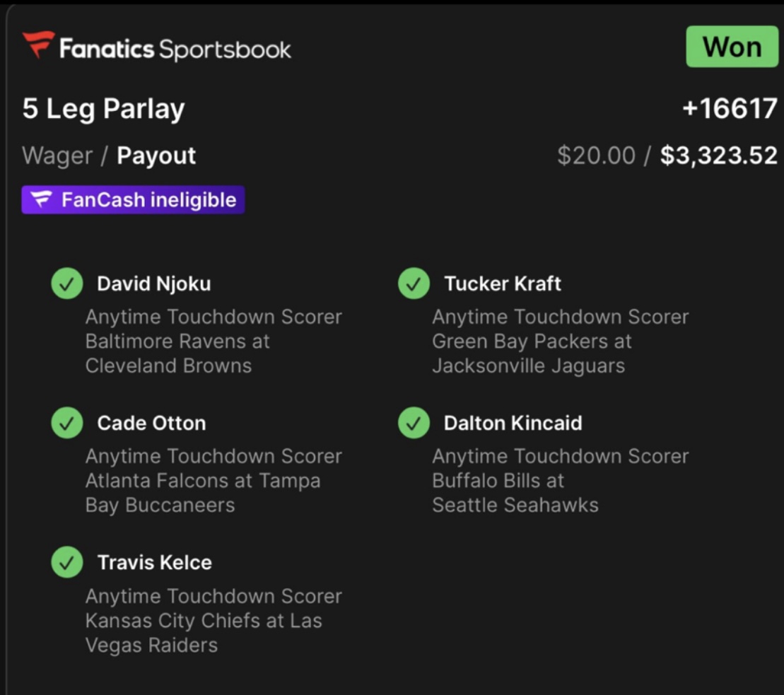Select the Travis Kelce player name
The height and width of the screenshot is (695, 784).
point(154,563)
